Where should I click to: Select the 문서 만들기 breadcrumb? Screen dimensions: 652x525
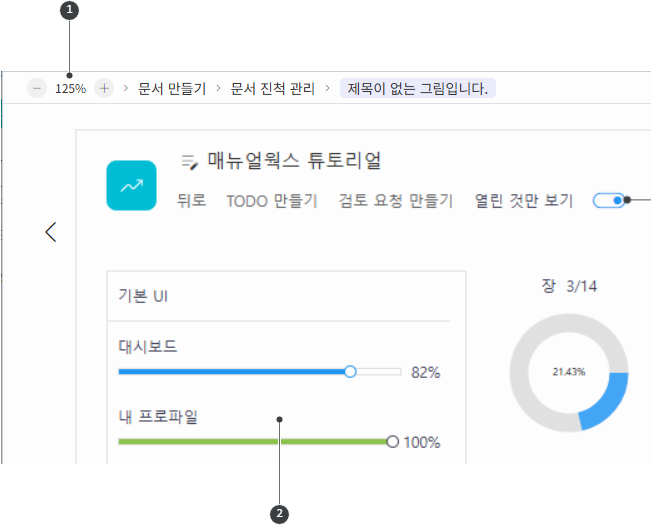coord(171,88)
